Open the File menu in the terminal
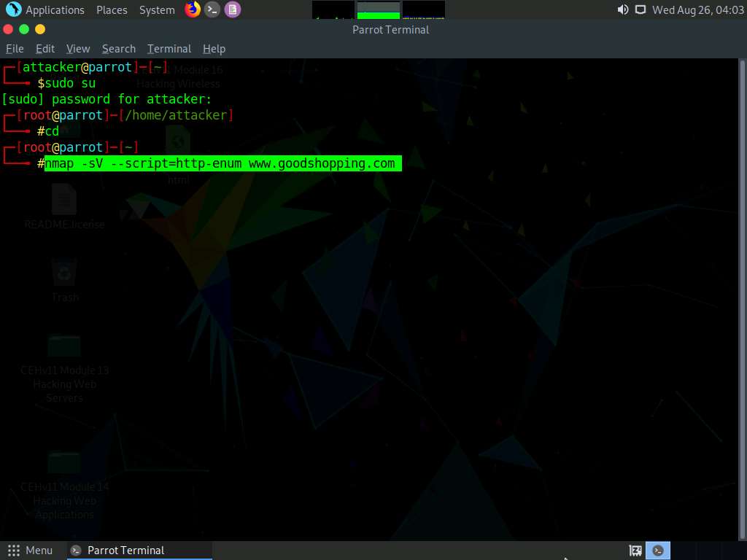The width and height of the screenshot is (747, 560). pos(15,49)
